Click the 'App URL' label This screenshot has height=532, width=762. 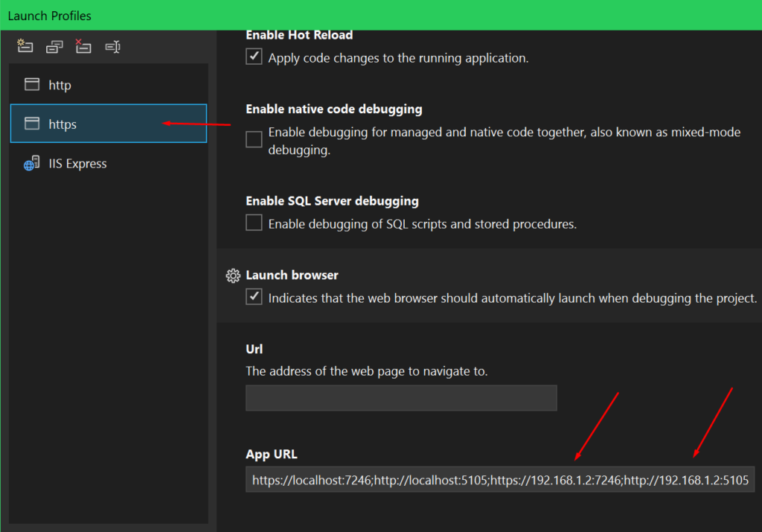point(272,454)
